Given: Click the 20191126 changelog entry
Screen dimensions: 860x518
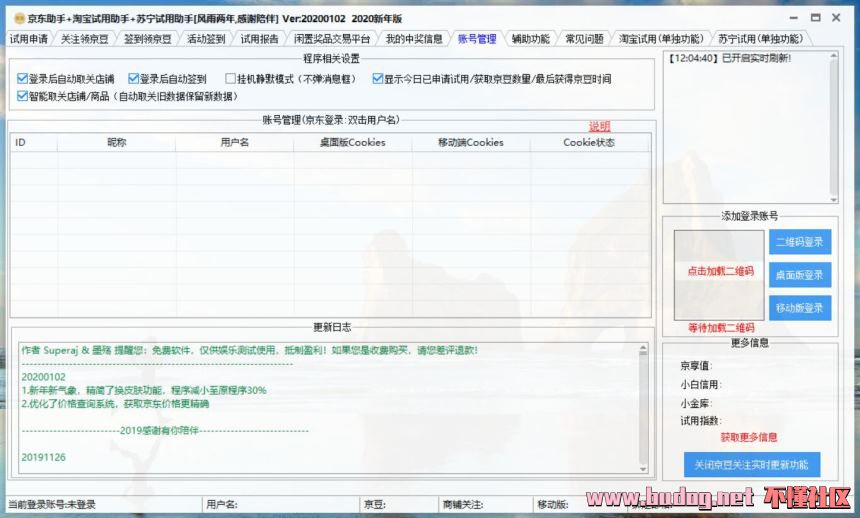Looking at the screenshot, I should click(43, 457).
